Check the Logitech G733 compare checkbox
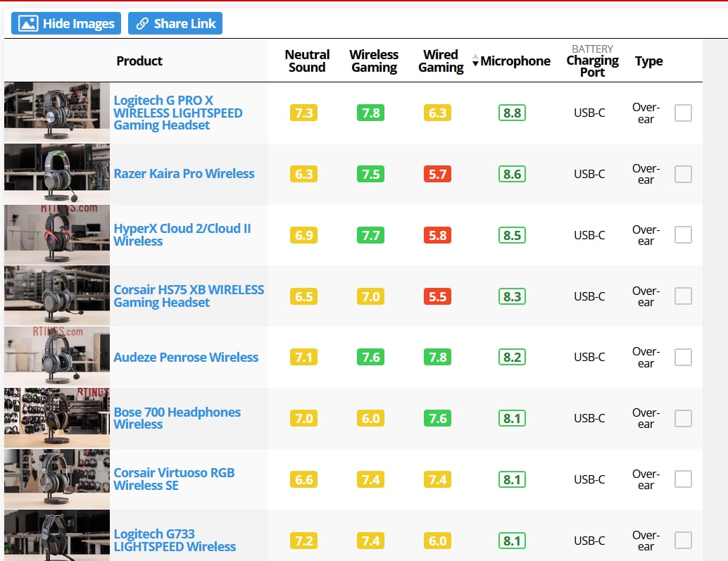 683,541
